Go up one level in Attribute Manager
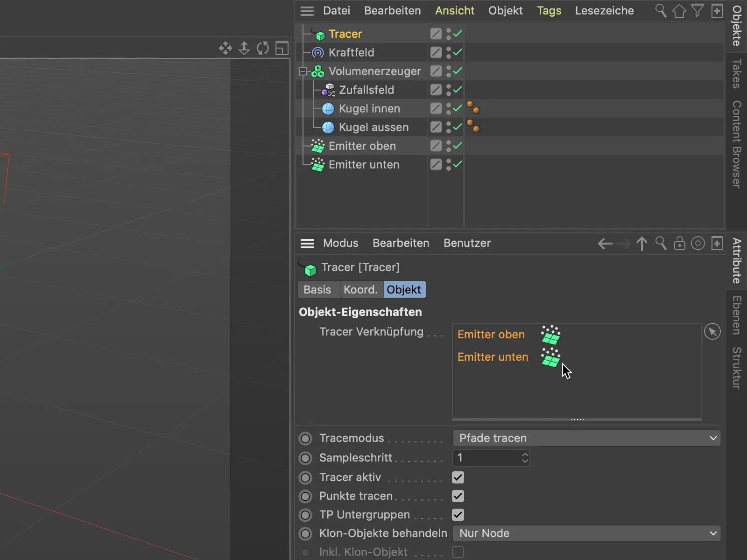Screen dimensions: 747x560 point(642,244)
